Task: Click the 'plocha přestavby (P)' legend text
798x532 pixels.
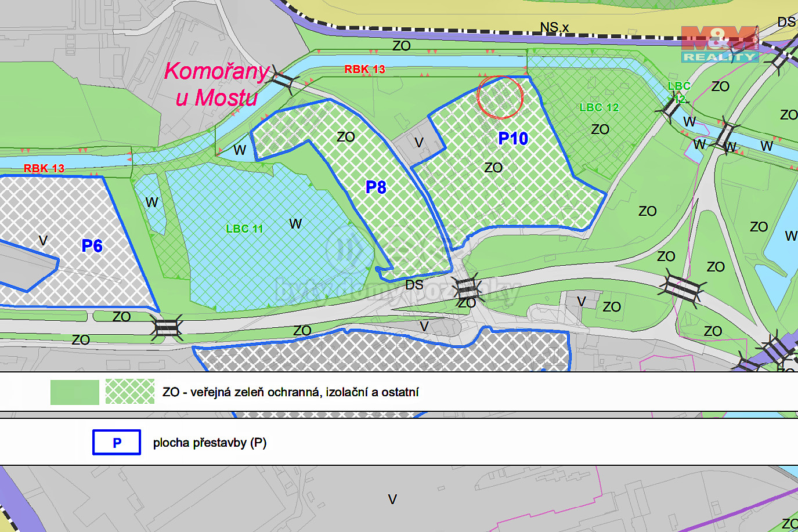Action: pyautogui.click(x=210, y=443)
